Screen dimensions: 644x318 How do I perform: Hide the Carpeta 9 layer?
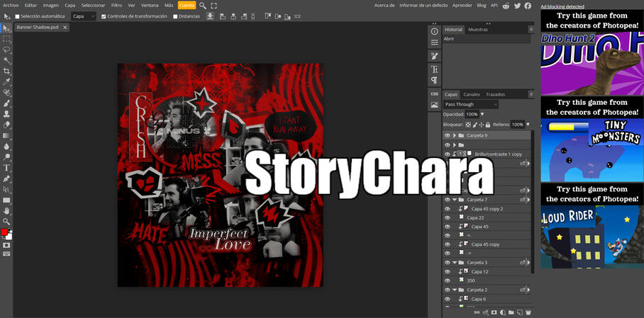[x=447, y=135]
